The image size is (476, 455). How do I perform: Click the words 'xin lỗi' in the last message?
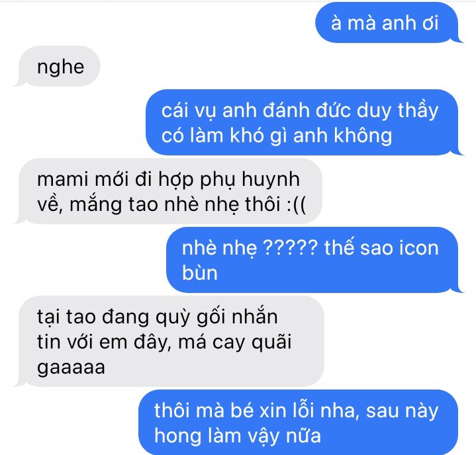tap(288, 411)
